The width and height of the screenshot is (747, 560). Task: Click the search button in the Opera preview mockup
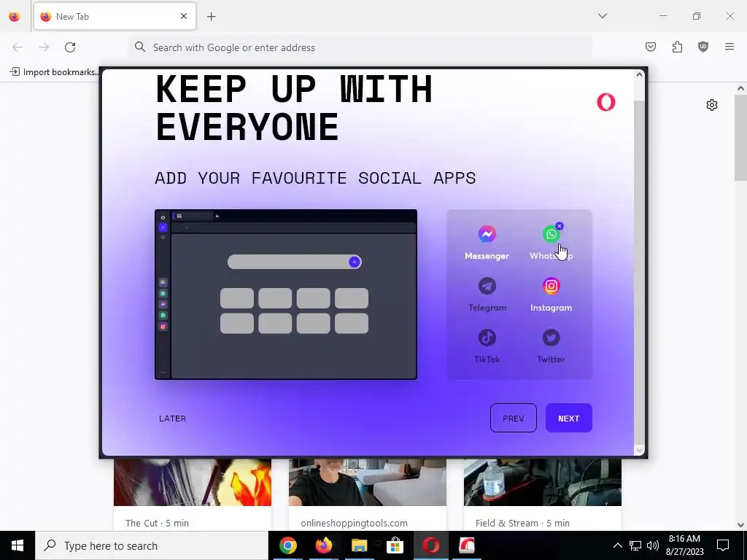(x=354, y=262)
